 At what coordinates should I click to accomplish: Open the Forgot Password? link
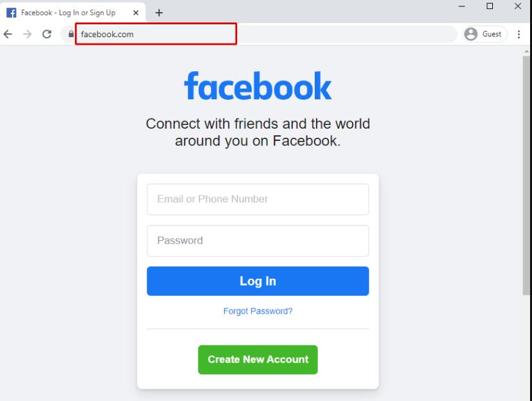pyautogui.click(x=258, y=311)
